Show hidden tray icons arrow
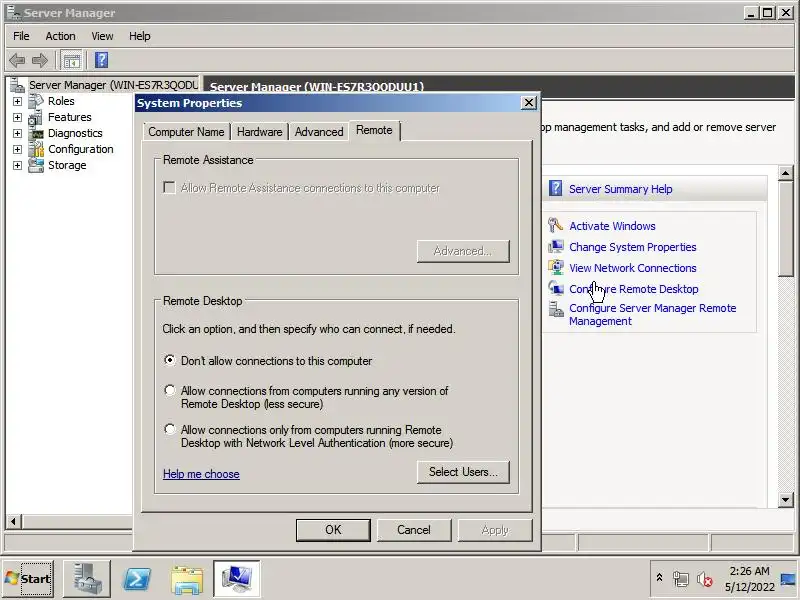Screen dimensions: 800x600 click(x=659, y=578)
